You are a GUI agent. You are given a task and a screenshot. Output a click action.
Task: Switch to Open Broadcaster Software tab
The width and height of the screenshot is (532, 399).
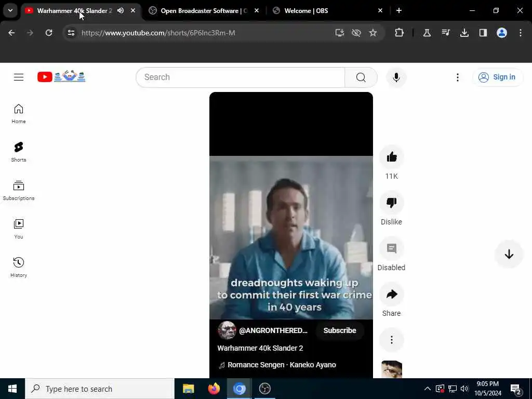[204, 11]
